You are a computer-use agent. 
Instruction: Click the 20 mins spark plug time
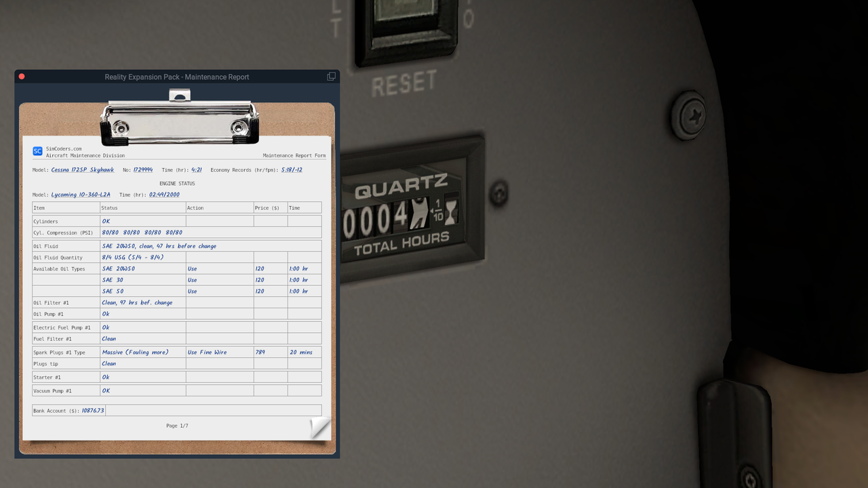[x=301, y=352]
